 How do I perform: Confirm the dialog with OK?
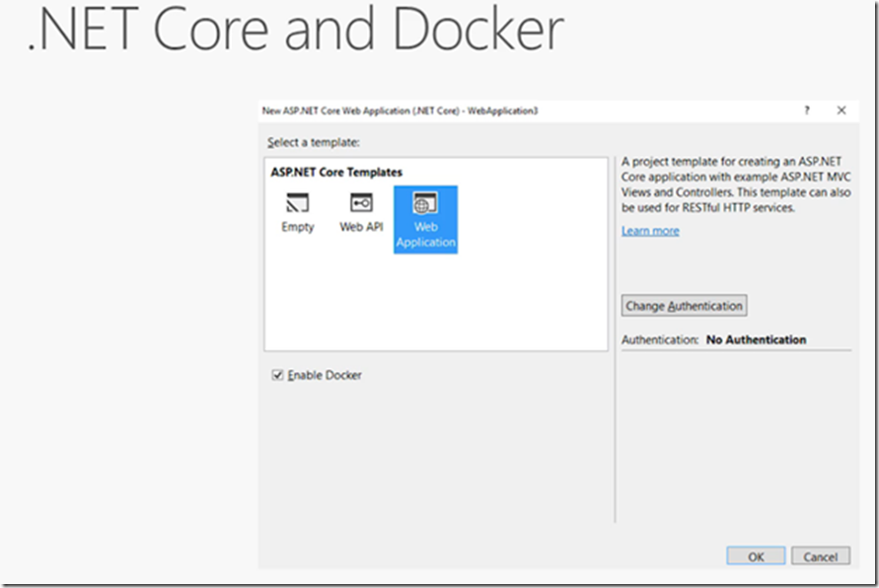coord(756,556)
